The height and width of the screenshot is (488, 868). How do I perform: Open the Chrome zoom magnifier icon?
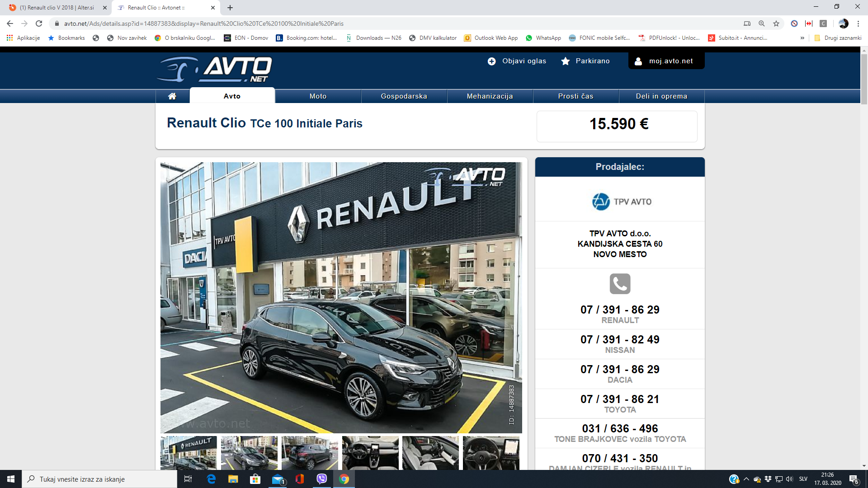click(x=762, y=23)
